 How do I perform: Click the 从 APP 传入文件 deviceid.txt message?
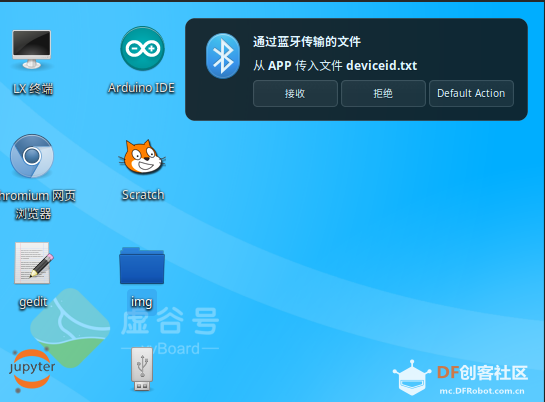point(335,65)
